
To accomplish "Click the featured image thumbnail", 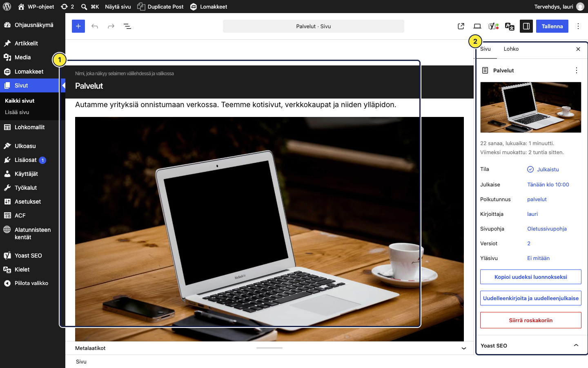I will click(x=531, y=107).
